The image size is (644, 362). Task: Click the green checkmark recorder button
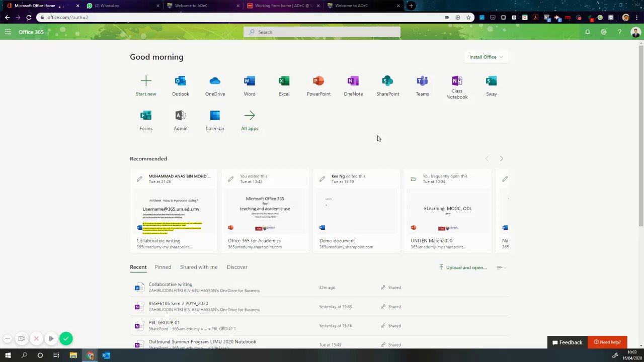coord(66,338)
